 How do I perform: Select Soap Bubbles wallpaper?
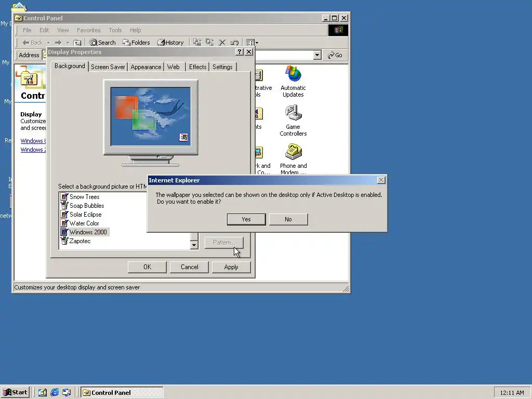pyautogui.click(x=87, y=206)
